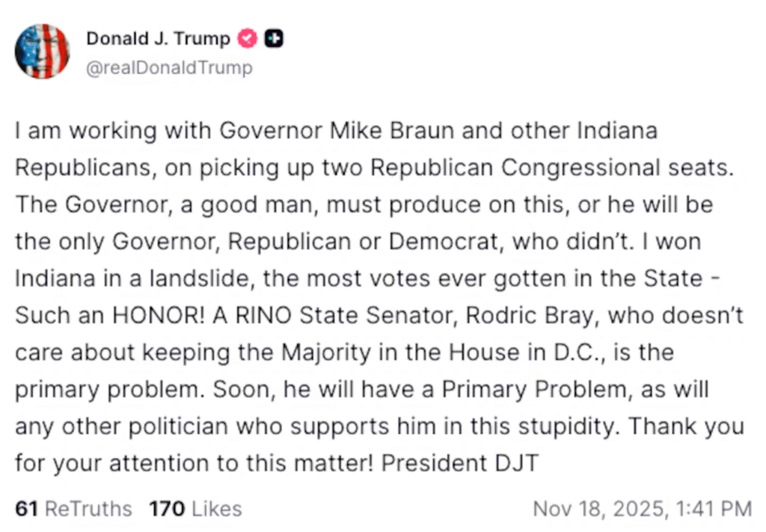View the 61 ReTruths list
766x532 pixels.
tap(73, 510)
